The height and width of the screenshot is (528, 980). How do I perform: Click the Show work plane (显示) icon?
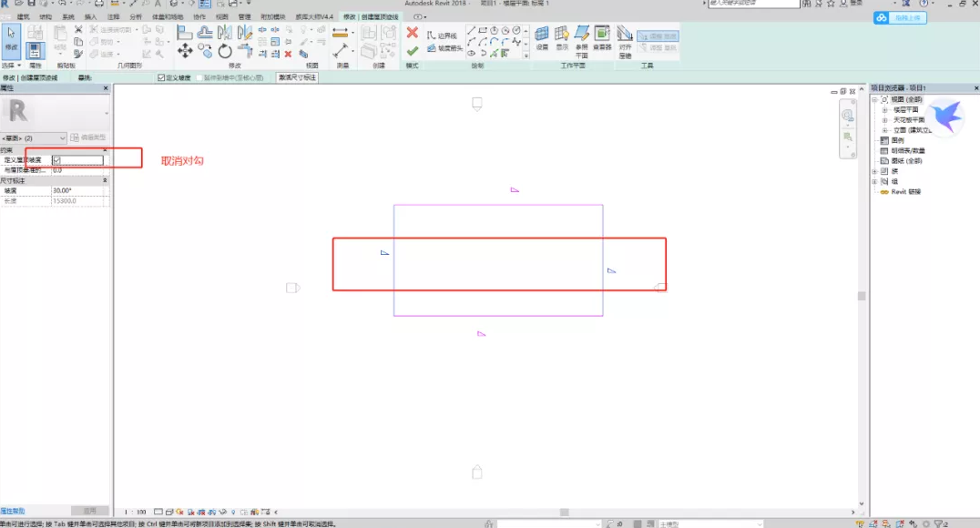coord(562,38)
